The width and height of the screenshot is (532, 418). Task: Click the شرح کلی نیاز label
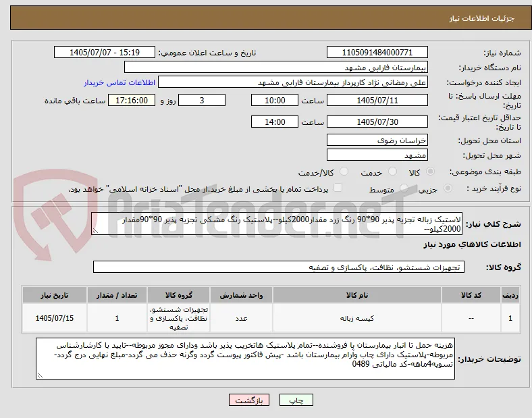click(493, 224)
